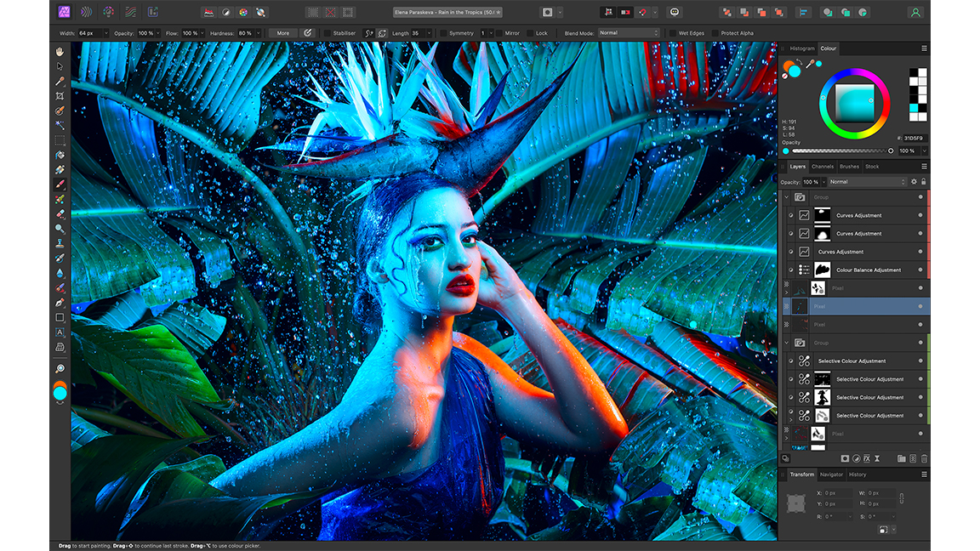Open the History tab
The height and width of the screenshot is (551, 980).
pyautogui.click(x=857, y=474)
